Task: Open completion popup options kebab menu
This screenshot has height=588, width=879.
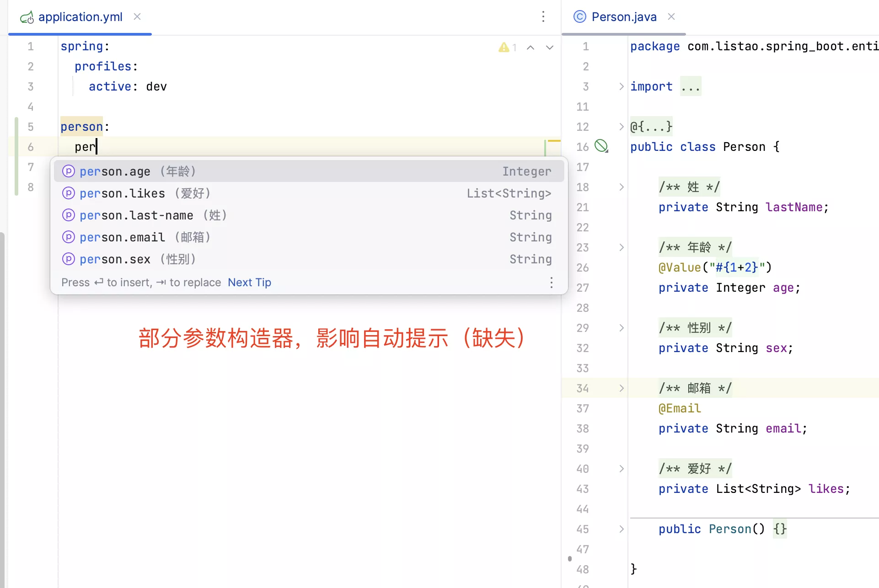Action: click(552, 283)
